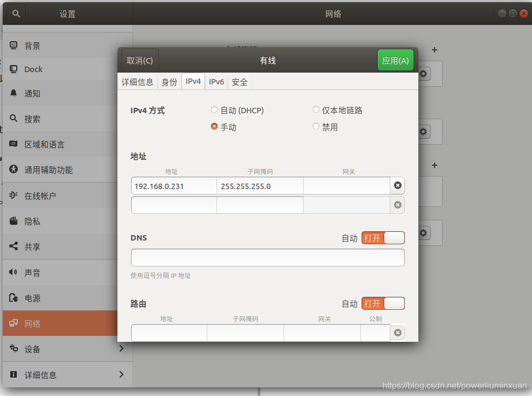Delete the empty second address row
Image resolution: width=532 pixels, height=396 pixels.
(398, 205)
